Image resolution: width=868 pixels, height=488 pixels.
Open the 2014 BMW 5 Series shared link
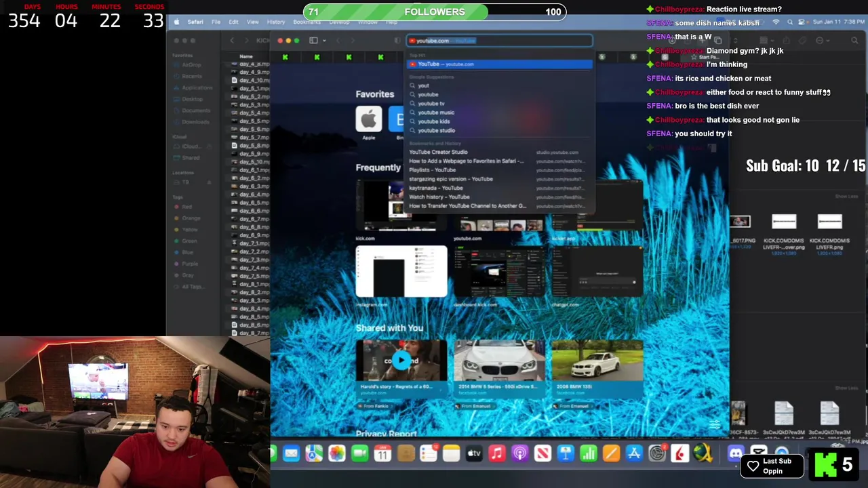[x=499, y=369]
